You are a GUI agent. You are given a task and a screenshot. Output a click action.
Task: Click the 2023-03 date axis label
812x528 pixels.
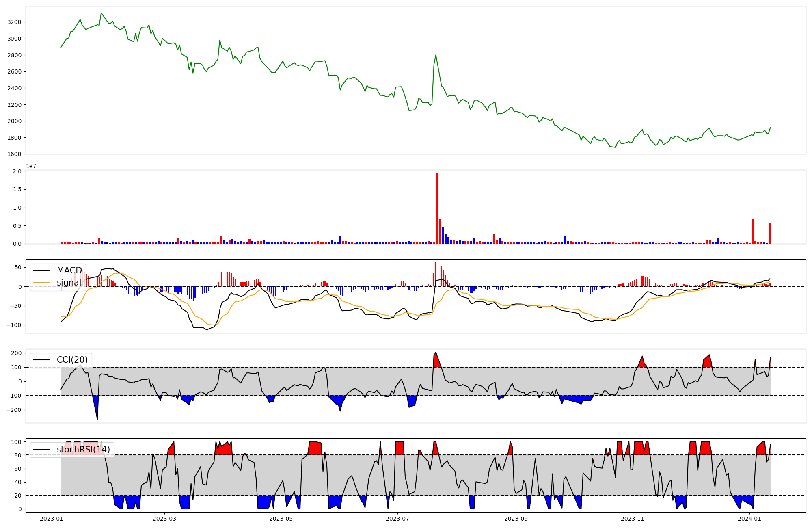[164, 519]
